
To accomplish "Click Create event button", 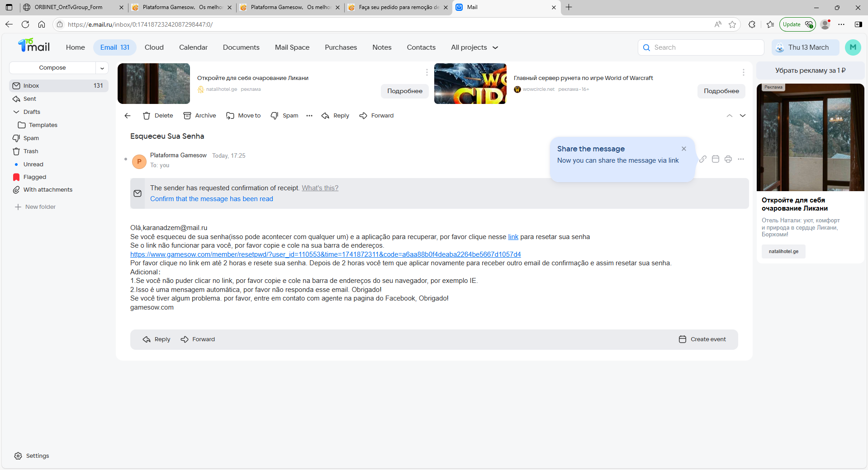I will coord(702,339).
